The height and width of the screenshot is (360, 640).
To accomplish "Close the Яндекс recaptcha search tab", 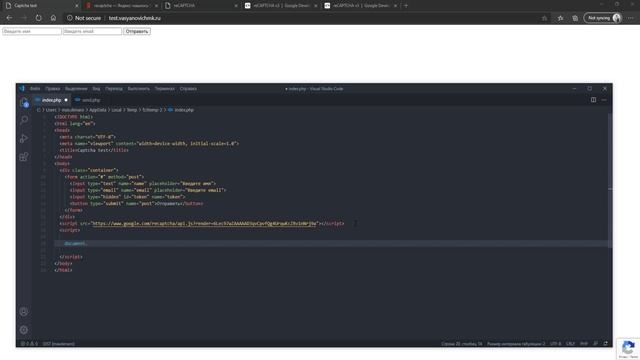I will 156,6.
